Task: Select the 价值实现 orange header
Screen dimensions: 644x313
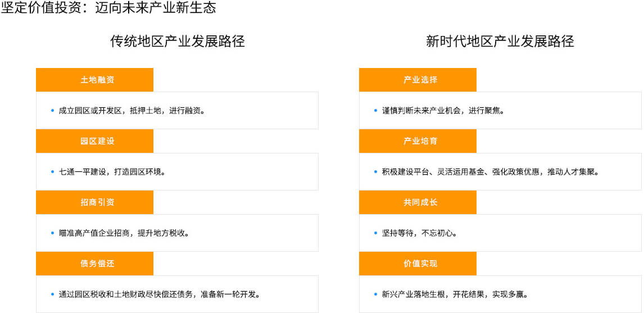Action: 418,264
